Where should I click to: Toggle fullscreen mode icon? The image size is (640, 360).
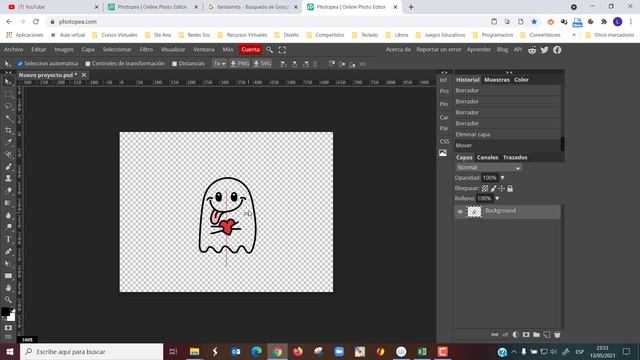(x=282, y=50)
